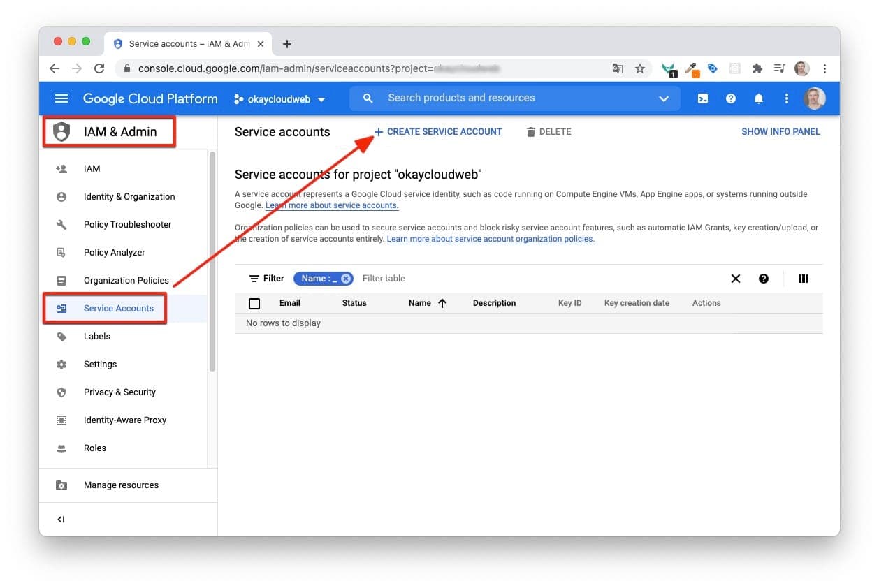The height and width of the screenshot is (588, 879).
Task: Click the translate page icon
Action: [618, 68]
